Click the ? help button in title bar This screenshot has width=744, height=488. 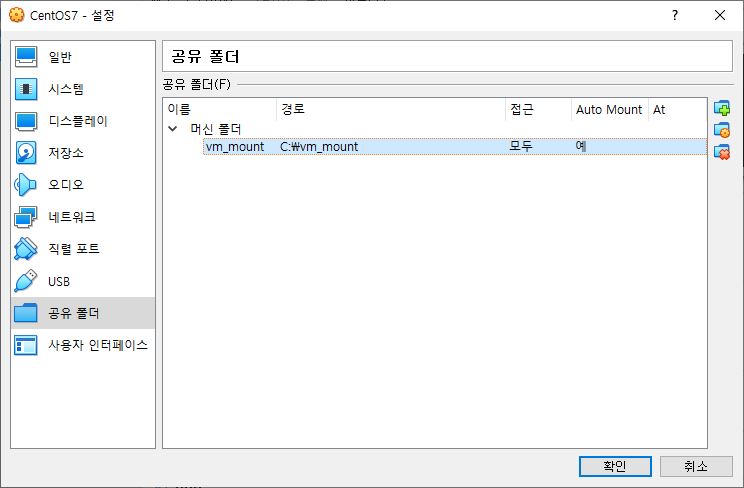pos(675,15)
